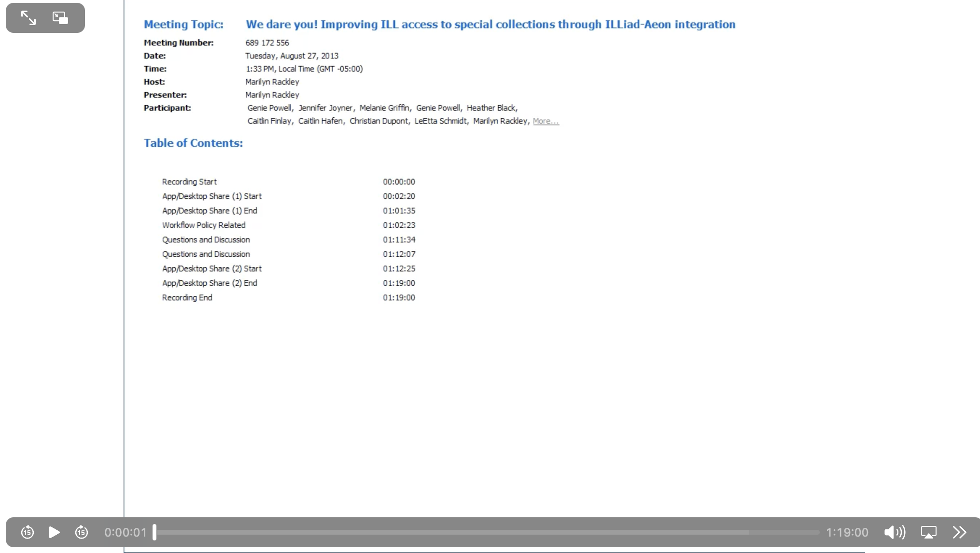Screen dimensions: 980x553
Task: Toggle picture-in-picture mode
Action: pyautogui.click(x=60, y=18)
